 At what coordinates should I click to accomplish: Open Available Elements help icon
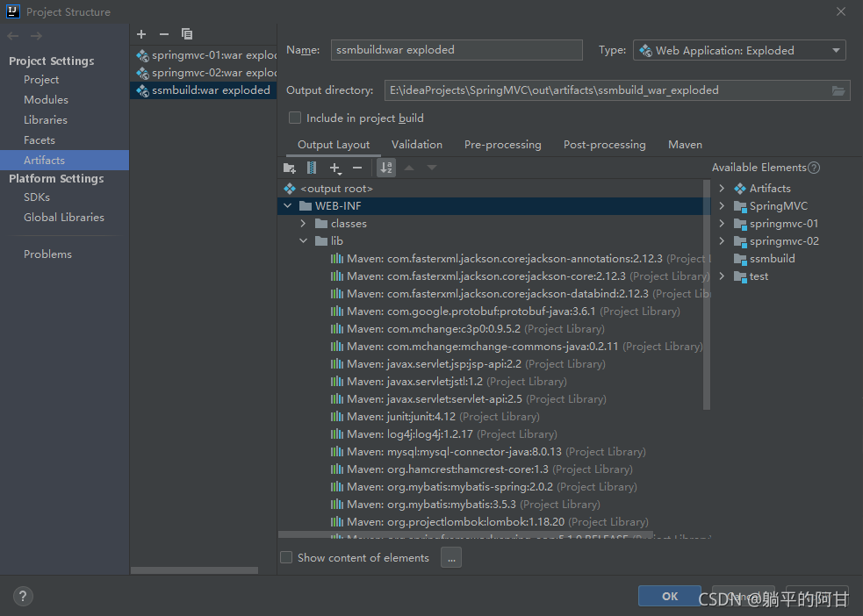click(x=814, y=168)
